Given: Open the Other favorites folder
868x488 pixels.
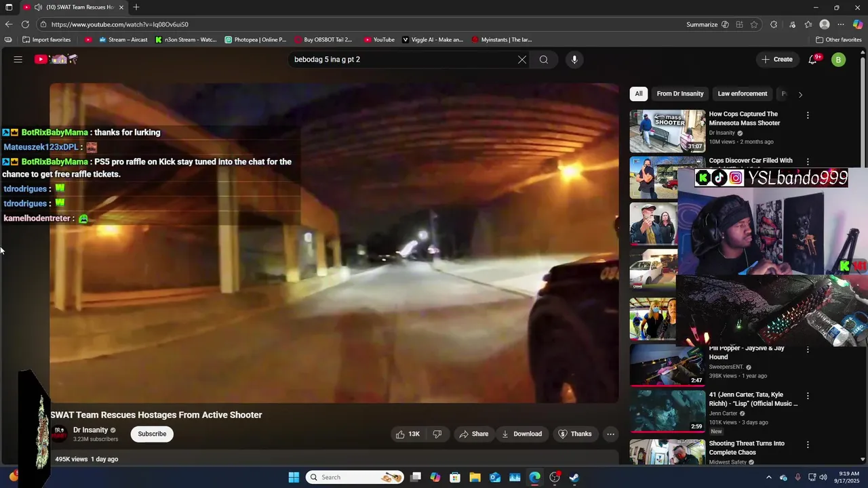Looking at the screenshot, I should (x=839, y=39).
